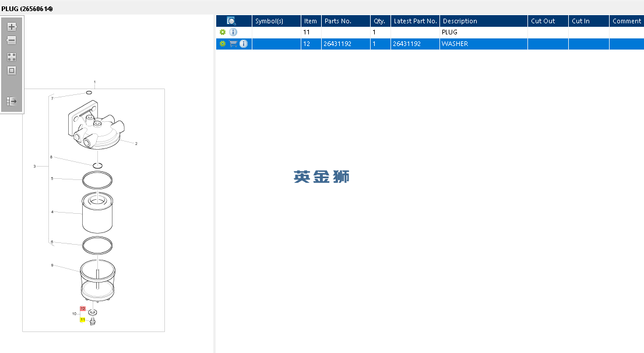The height and width of the screenshot is (353, 644).
Task: Click callout 4 beside filter element
Action: point(52,212)
